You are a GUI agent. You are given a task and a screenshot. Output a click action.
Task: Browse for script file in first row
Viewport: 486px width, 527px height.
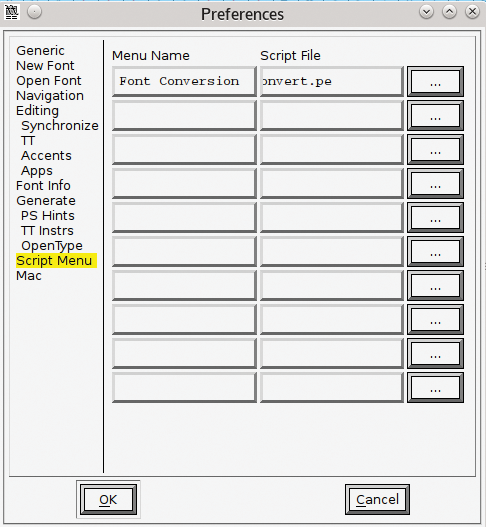click(435, 81)
